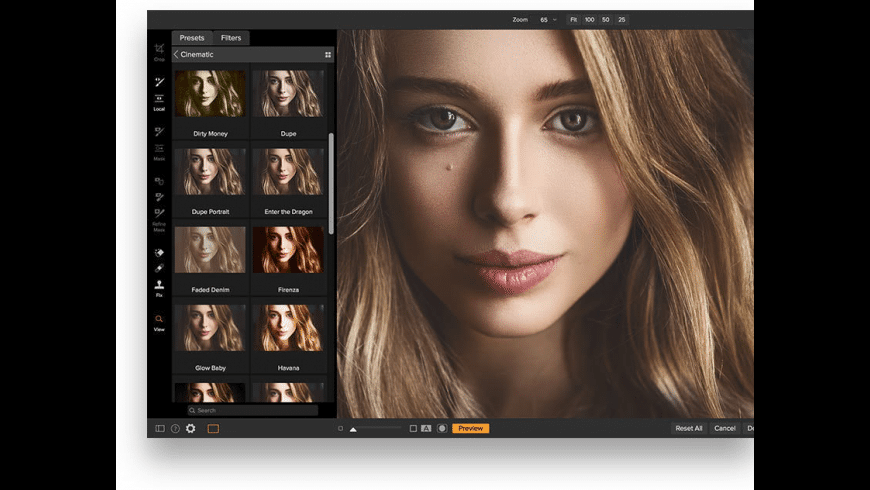Open the Zoom 65 dropdown

(x=548, y=19)
